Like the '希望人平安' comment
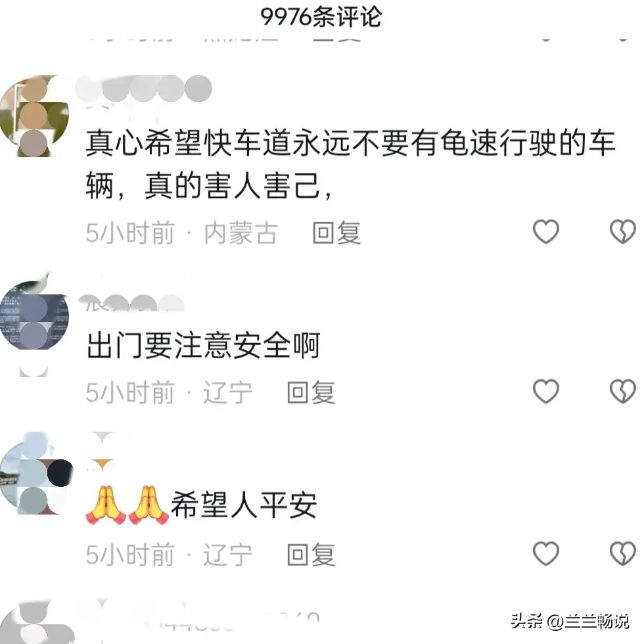644x644 pixels. point(546,553)
